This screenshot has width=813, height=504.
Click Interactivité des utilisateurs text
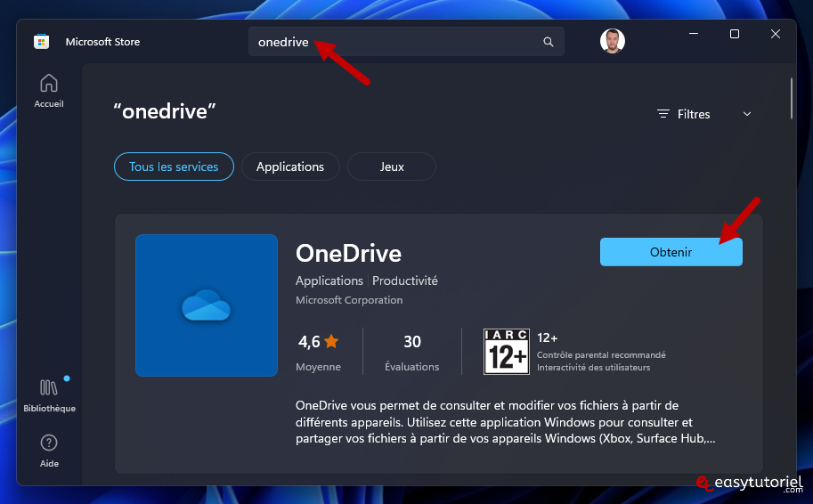(593, 367)
